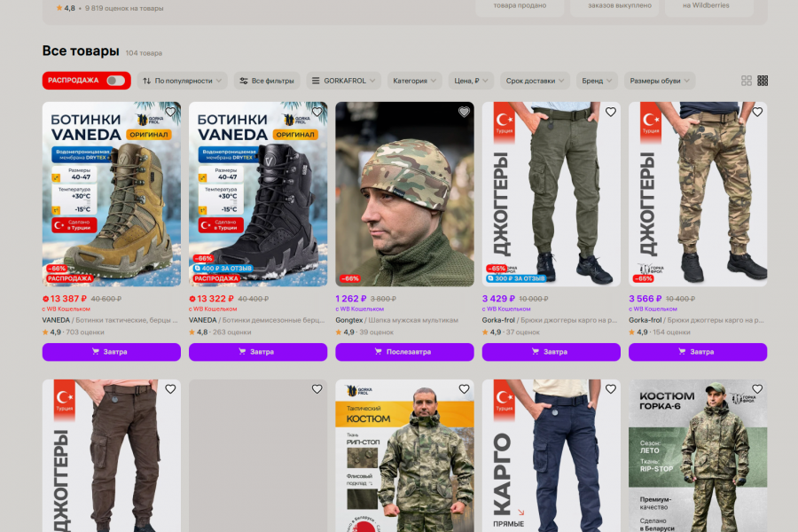Add the 3 566 ₽ joggers to cart via Завтра
This screenshot has width=798, height=532.
(x=698, y=352)
